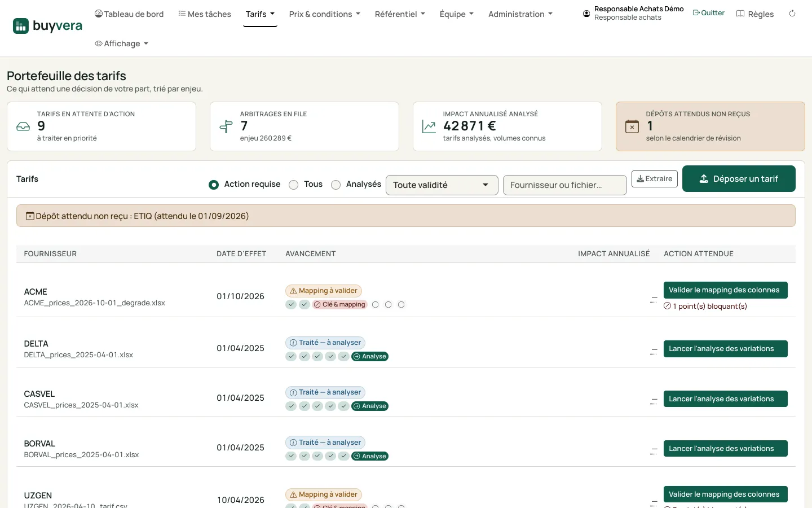Select the Tous radio button

pyautogui.click(x=293, y=185)
